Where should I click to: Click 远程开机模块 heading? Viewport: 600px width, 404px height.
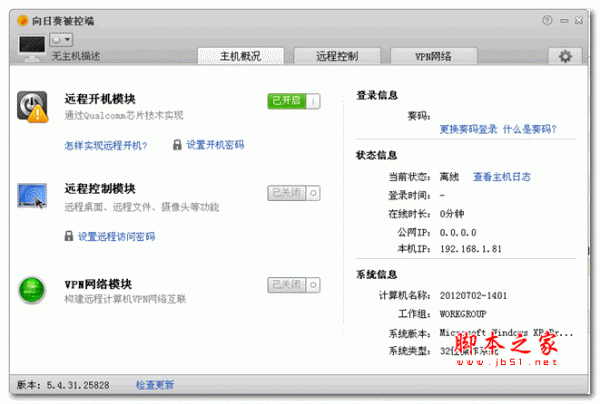pyautogui.click(x=100, y=99)
